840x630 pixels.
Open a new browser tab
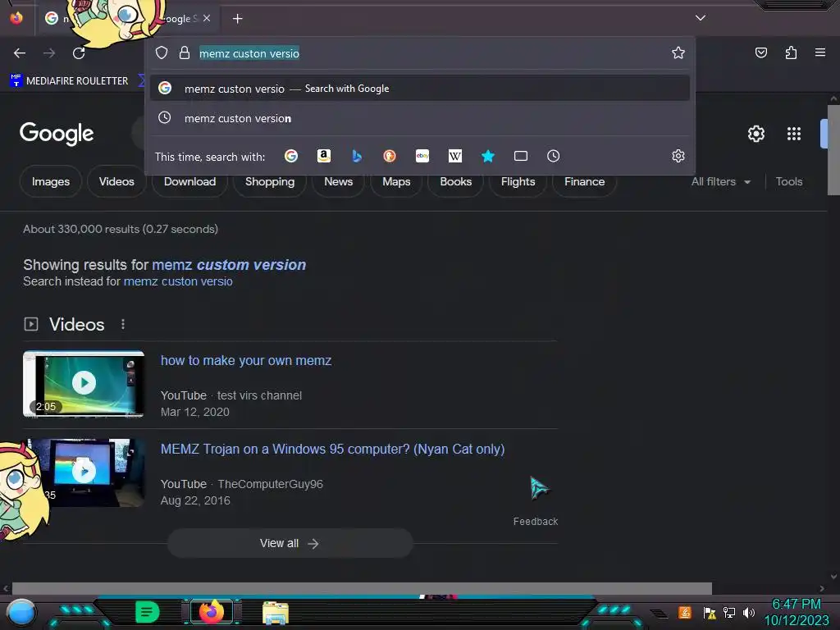coord(237,19)
